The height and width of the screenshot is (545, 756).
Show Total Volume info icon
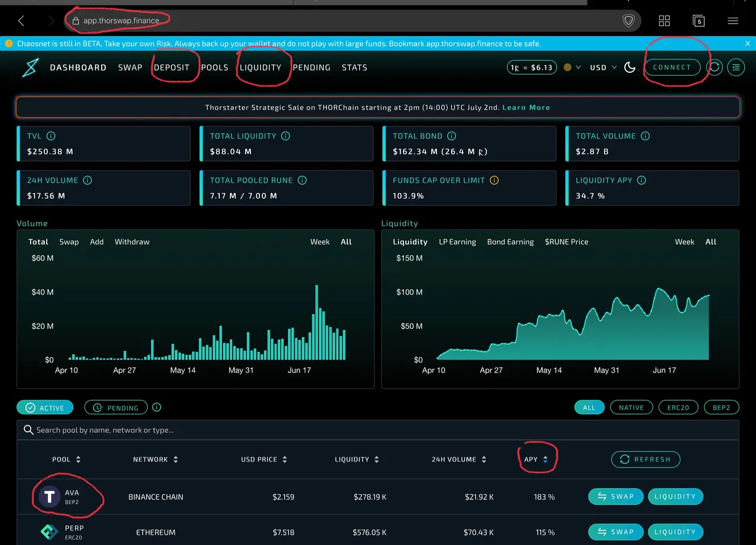pyautogui.click(x=646, y=136)
